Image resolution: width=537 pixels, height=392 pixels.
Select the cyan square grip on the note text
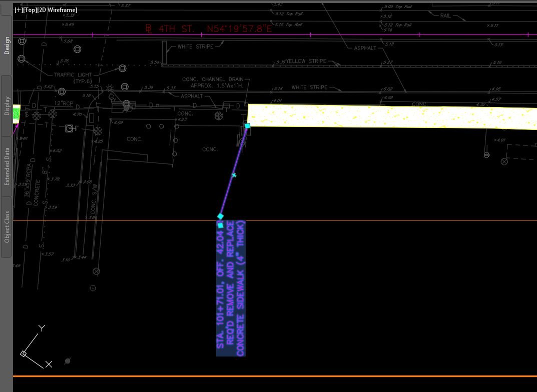(220, 225)
